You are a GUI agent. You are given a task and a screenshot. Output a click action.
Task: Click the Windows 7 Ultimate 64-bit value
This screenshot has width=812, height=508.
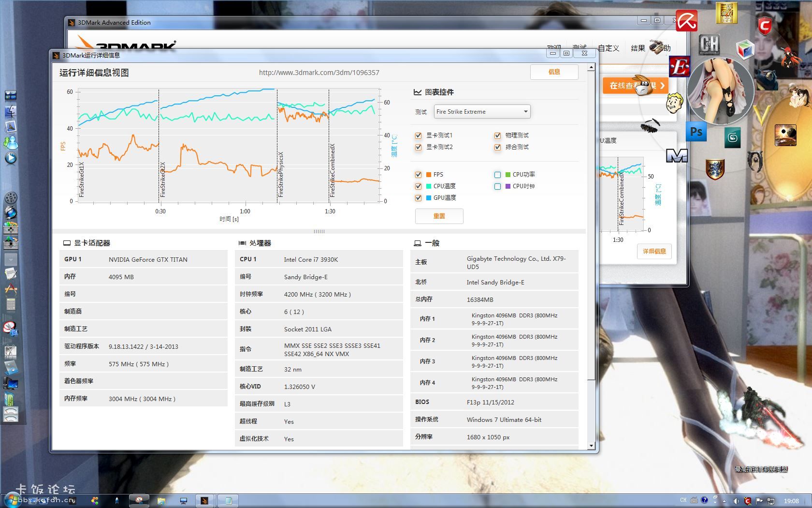pyautogui.click(x=504, y=420)
